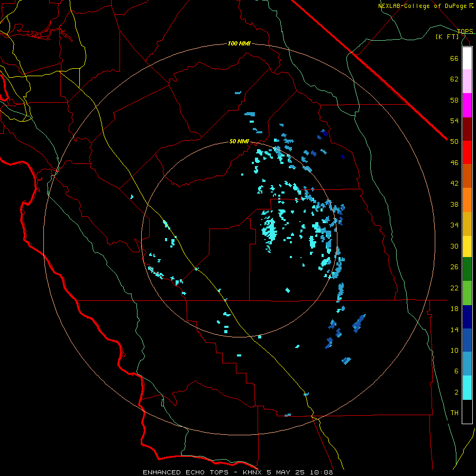This screenshot has height=476, width=476.
Task: Click the legend value "6"
Action: pos(456,371)
